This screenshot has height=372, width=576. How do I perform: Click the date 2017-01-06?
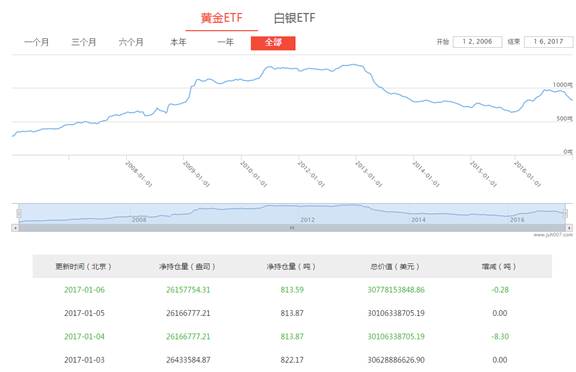click(x=84, y=290)
